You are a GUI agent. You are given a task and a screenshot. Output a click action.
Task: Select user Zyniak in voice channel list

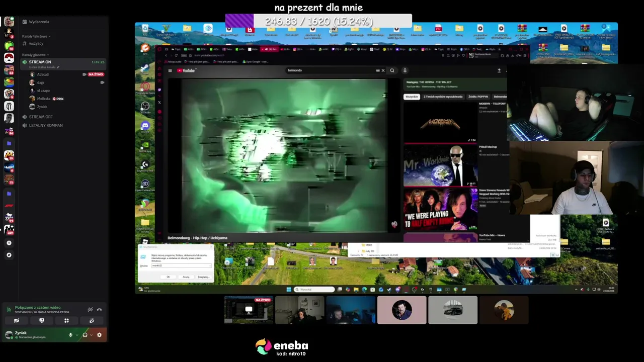tap(42, 107)
